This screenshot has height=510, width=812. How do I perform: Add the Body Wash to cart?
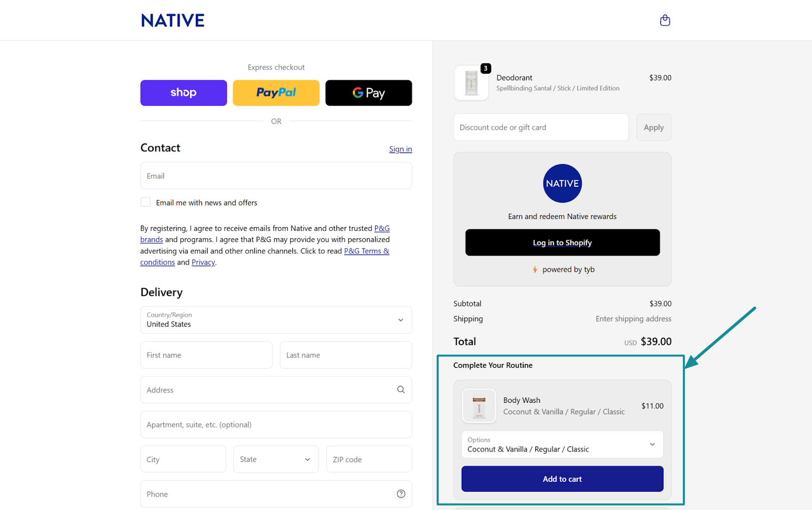click(x=562, y=479)
